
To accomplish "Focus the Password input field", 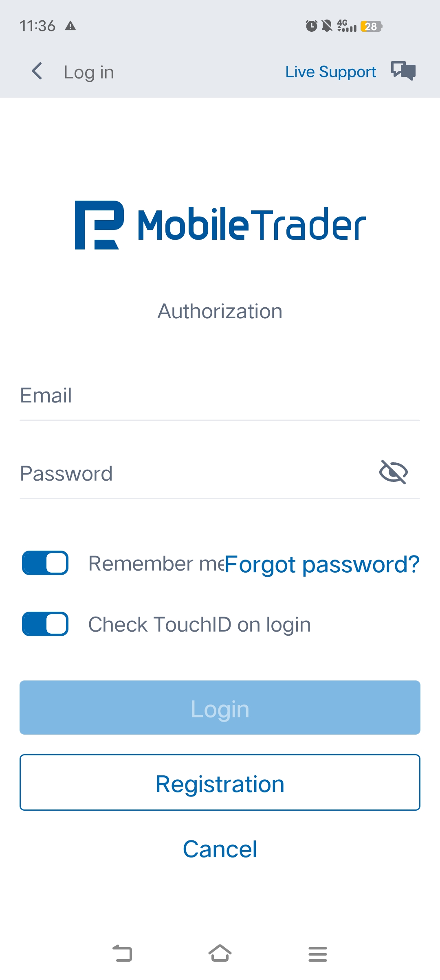I will pyautogui.click(x=196, y=474).
